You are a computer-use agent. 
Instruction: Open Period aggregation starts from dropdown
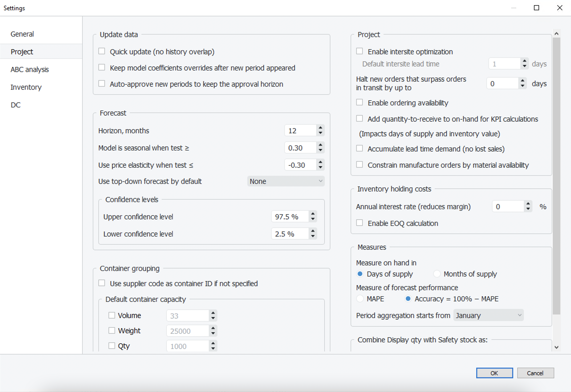click(488, 315)
